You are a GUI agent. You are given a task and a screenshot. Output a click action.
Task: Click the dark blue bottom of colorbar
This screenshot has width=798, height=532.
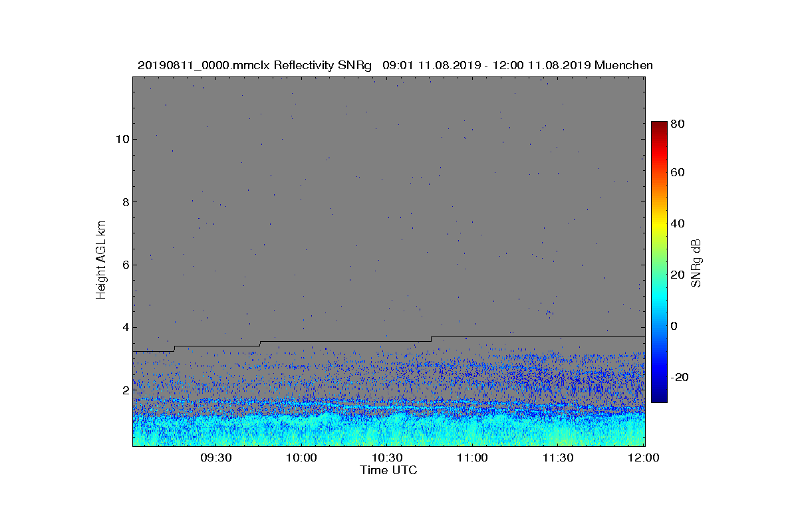pyautogui.click(x=659, y=396)
